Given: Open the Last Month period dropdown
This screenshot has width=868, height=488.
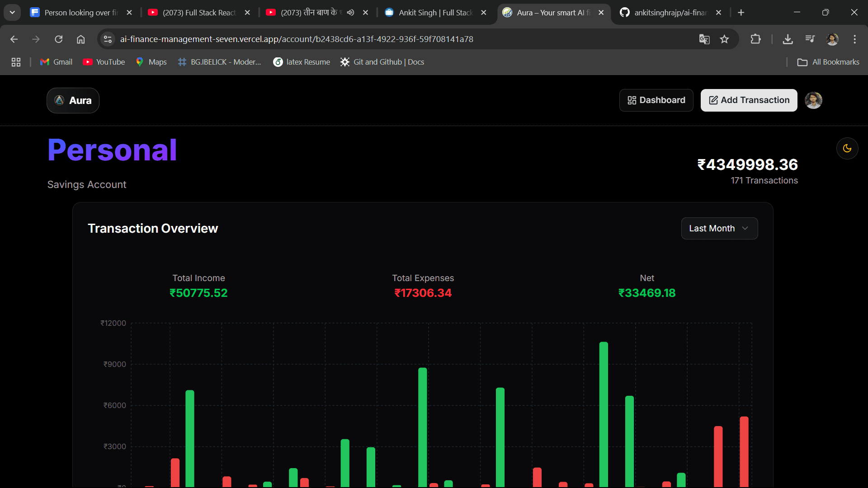Looking at the screenshot, I should point(719,229).
